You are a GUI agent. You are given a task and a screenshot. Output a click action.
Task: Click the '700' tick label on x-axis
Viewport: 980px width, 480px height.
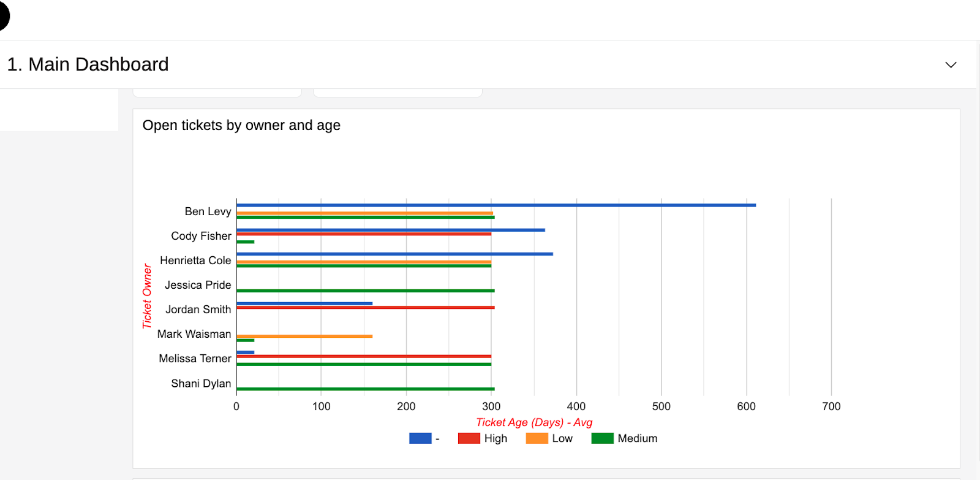(832, 406)
